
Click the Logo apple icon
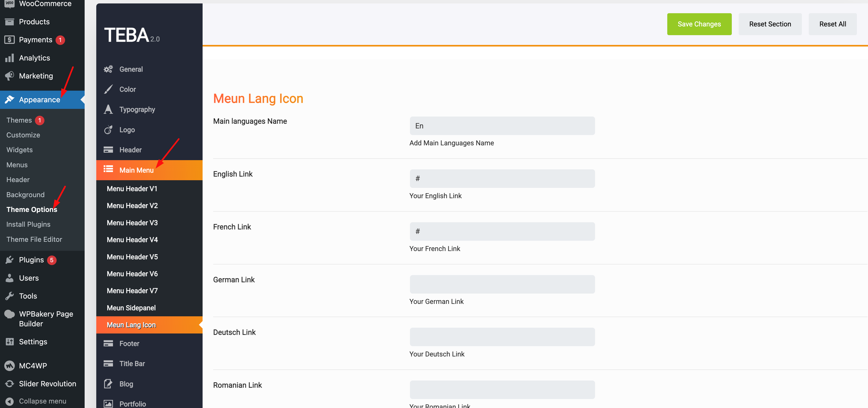[x=108, y=129]
